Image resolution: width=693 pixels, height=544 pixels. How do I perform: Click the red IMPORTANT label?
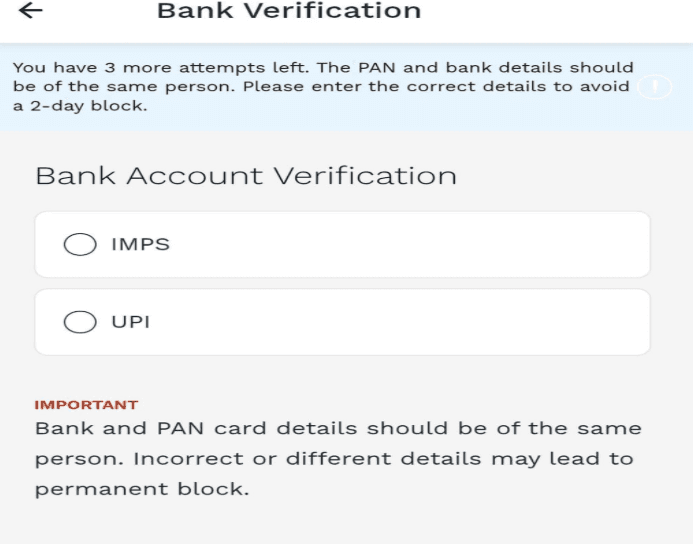click(86, 405)
